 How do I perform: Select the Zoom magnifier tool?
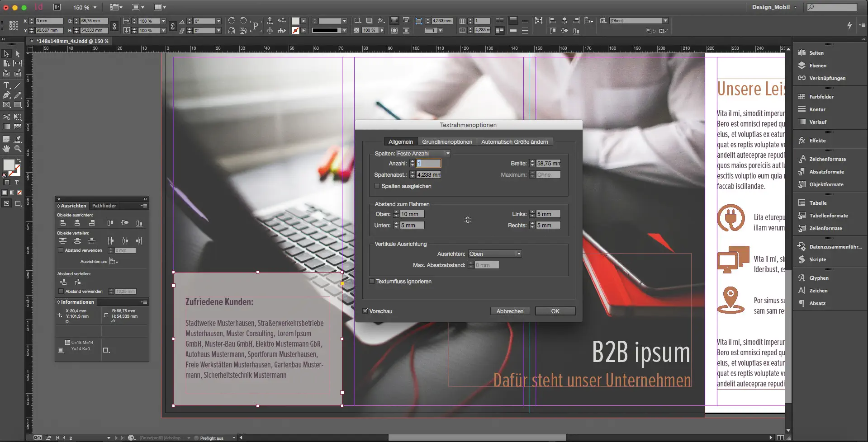tap(18, 149)
